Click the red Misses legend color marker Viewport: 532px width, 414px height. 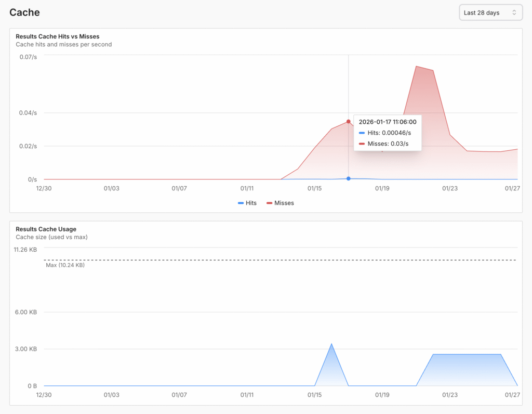pos(270,203)
